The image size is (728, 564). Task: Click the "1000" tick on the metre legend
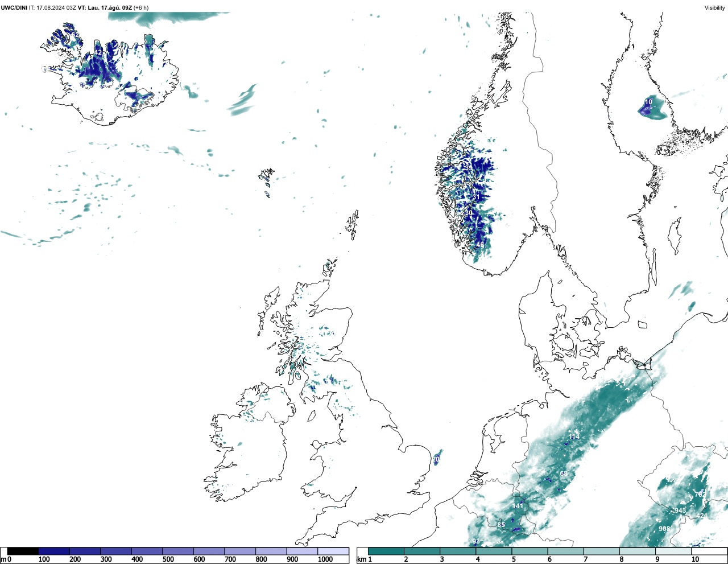pyautogui.click(x=325, y=559)
